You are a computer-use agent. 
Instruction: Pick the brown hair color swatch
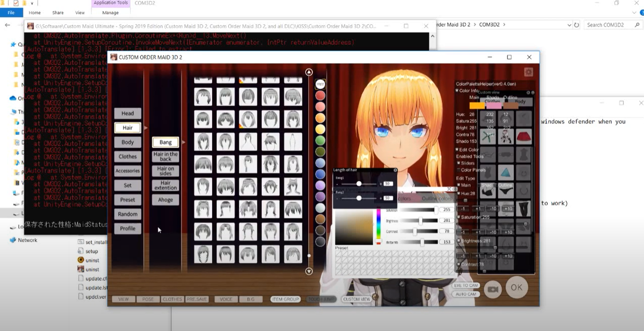coord(320,219)
